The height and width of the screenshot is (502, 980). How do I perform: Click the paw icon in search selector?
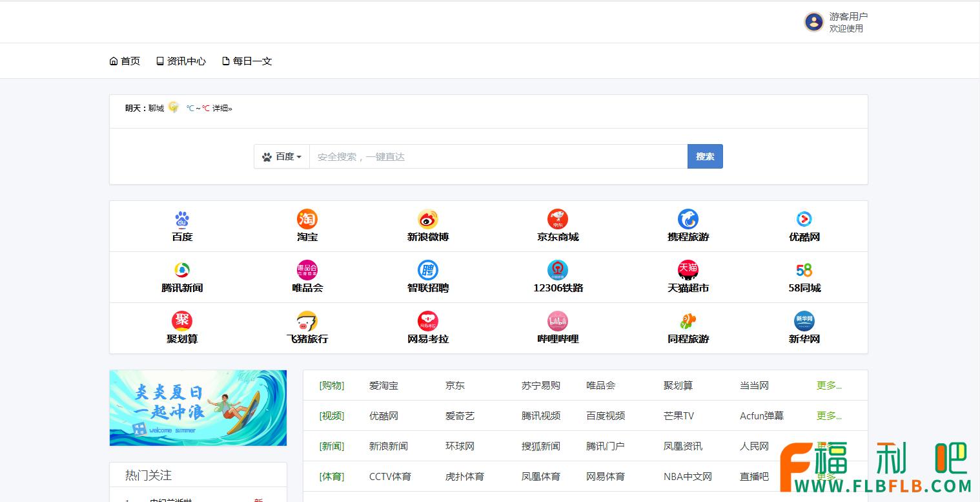[x=267, y=157]
